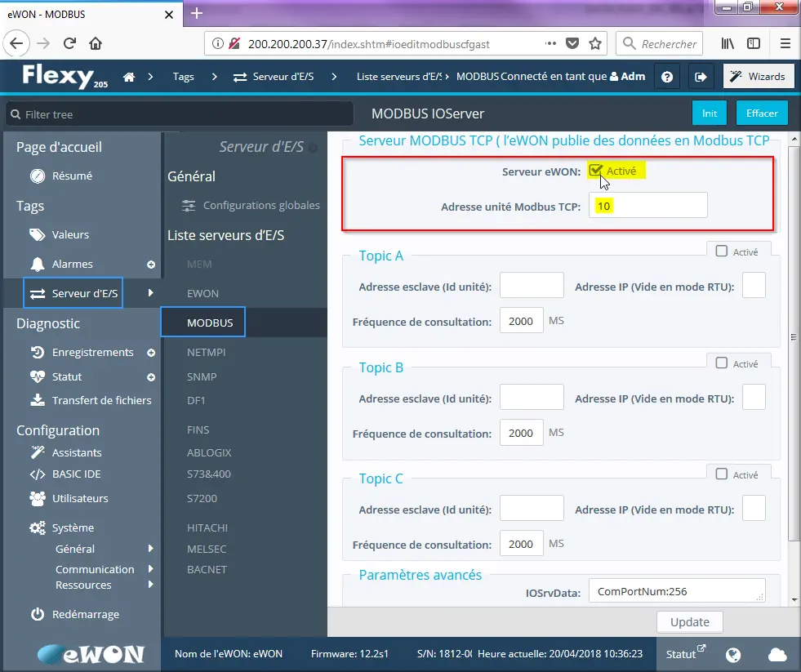Image resolution: width=801 pixels, height=672 pixels.
Task: Click the Statut heartbeat icon
Action: pos(38,376)
